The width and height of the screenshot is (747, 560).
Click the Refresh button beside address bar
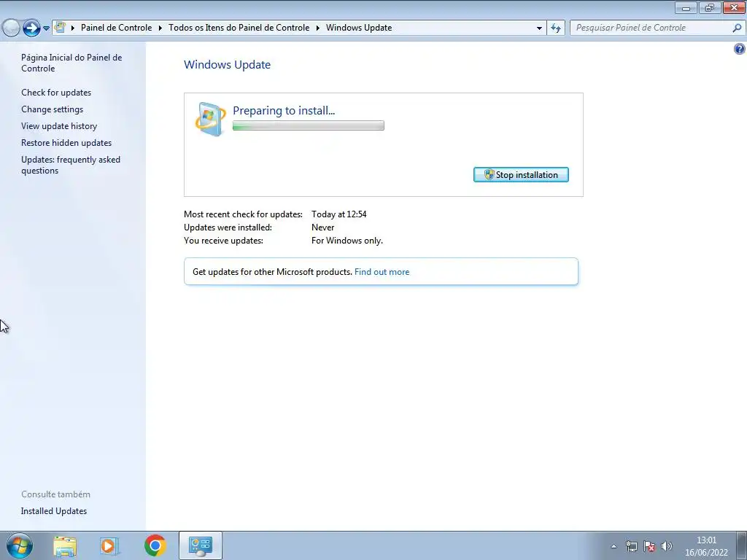point(556,28)
